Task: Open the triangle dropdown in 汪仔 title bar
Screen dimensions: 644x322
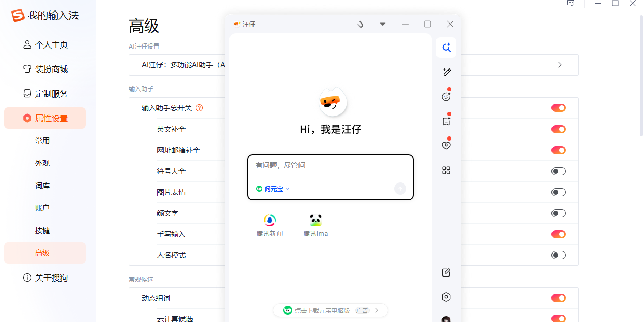Action: pyautogui.click(x=383, y=24)
